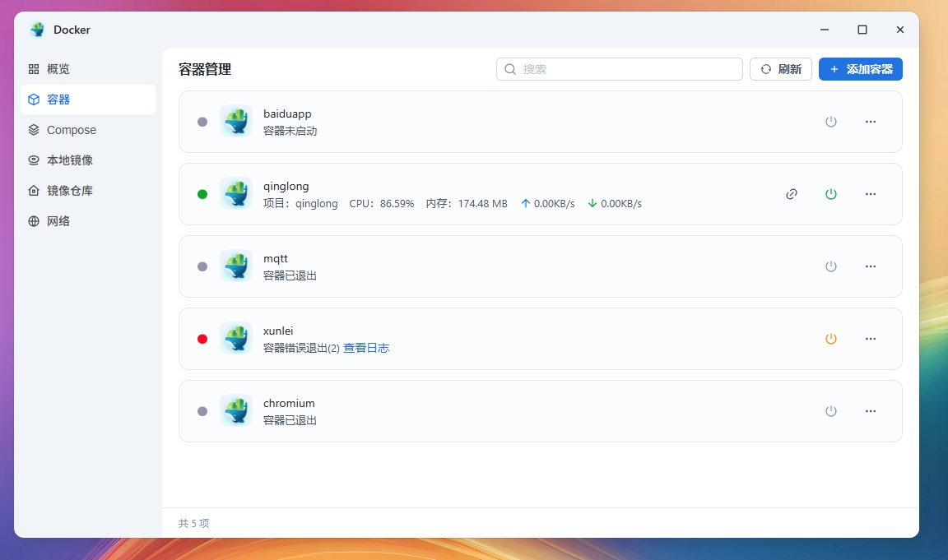
Task: Start the mqtt container power icon
Action: point(830,266)
